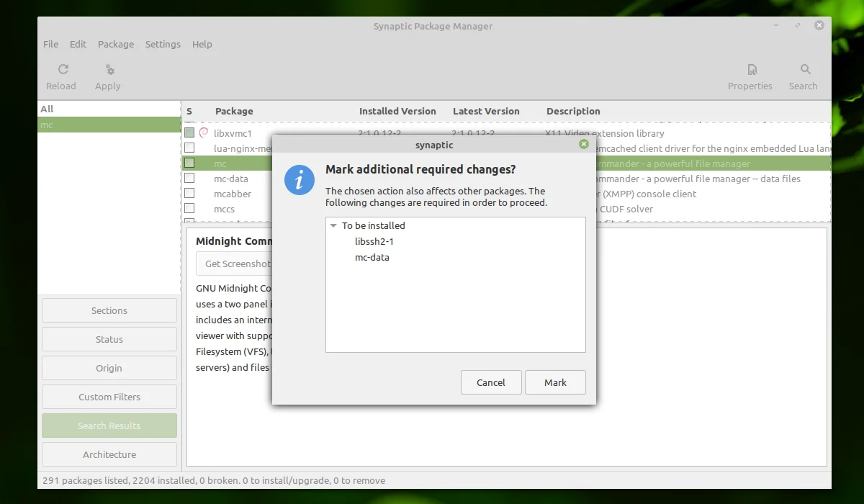Select mc-data in the dialog list

click(x=372, y=257)
